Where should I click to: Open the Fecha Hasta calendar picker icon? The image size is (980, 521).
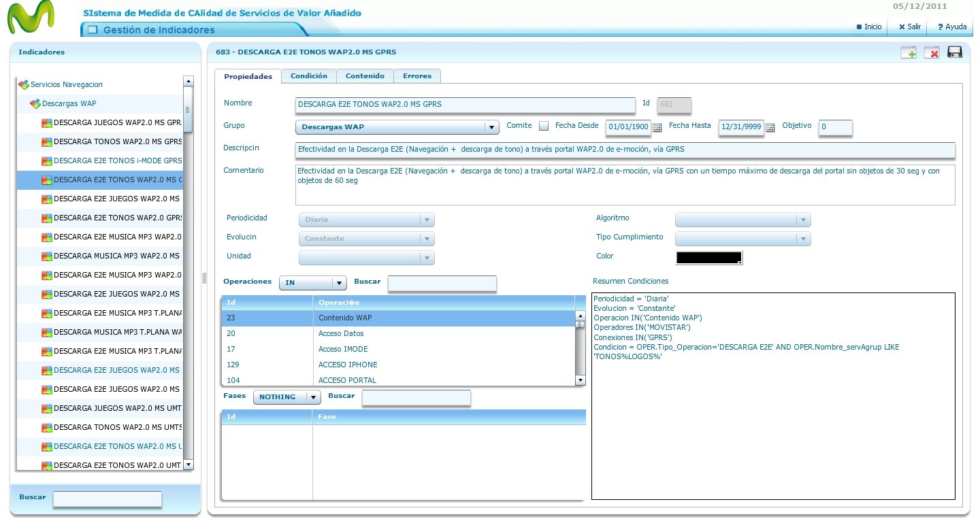point(770,127)
